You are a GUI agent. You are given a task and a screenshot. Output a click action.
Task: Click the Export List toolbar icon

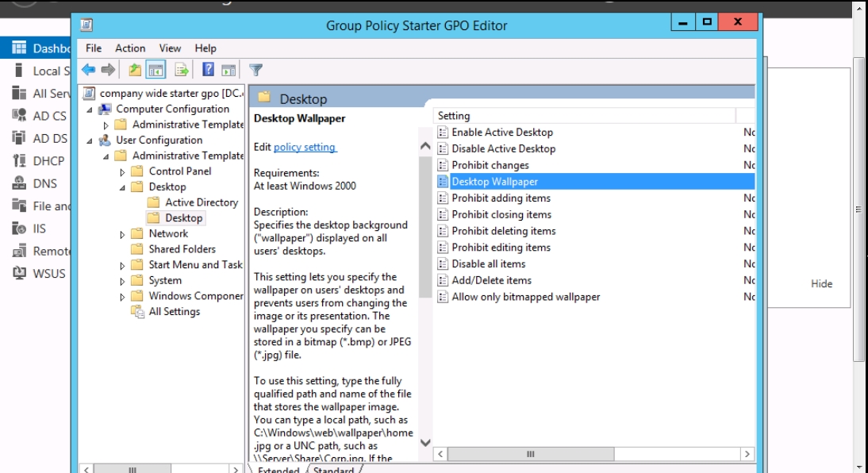[x=182, y=70]
